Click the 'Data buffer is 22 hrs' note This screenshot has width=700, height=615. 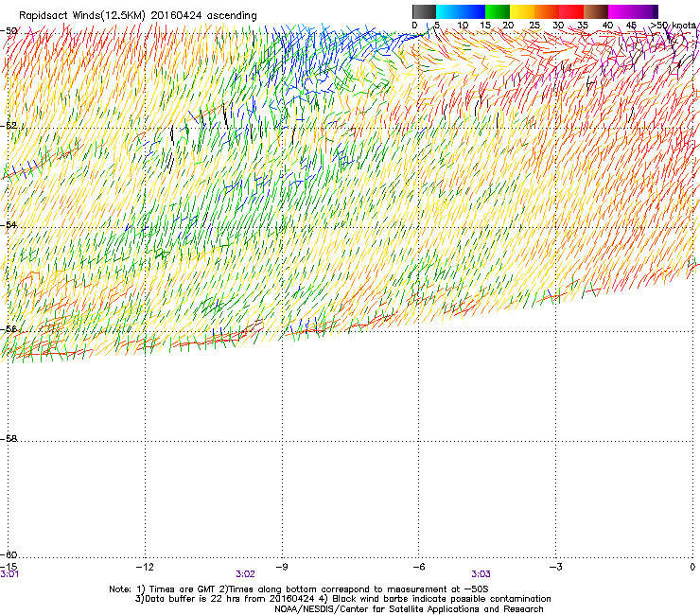pos(342,599)
